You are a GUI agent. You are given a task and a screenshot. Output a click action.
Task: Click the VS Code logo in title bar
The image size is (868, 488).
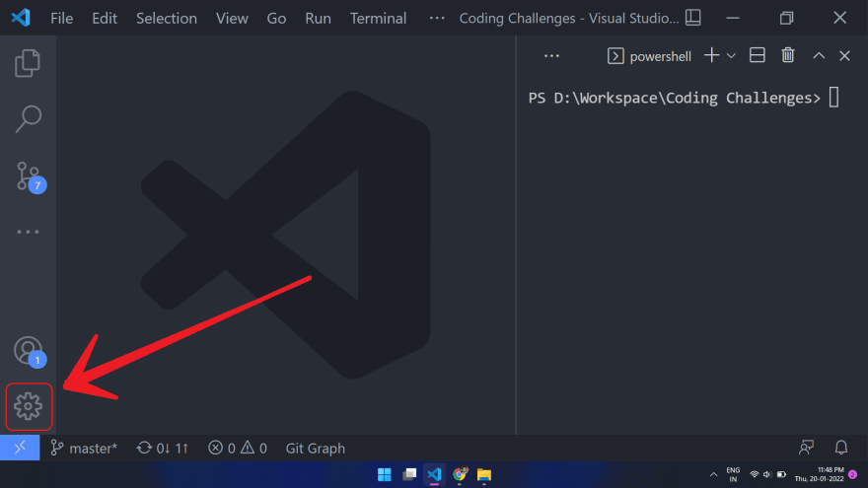tap(21, 18)
